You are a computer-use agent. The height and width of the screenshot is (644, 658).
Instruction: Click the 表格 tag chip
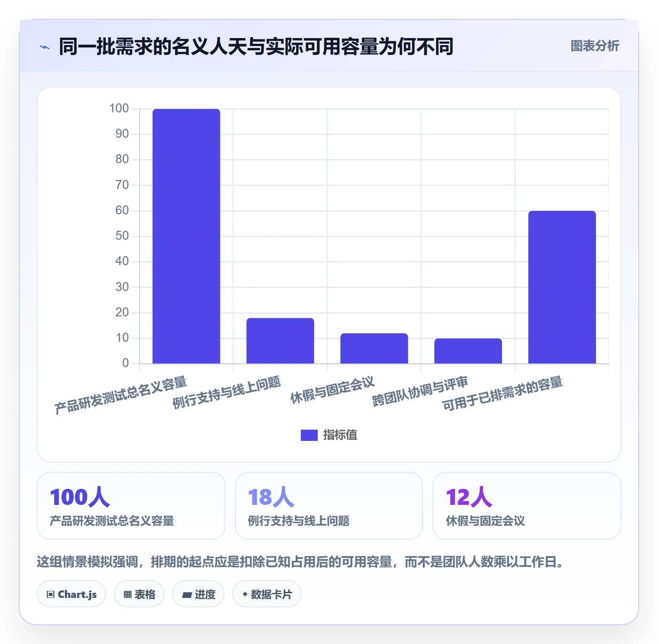(139, 594)
